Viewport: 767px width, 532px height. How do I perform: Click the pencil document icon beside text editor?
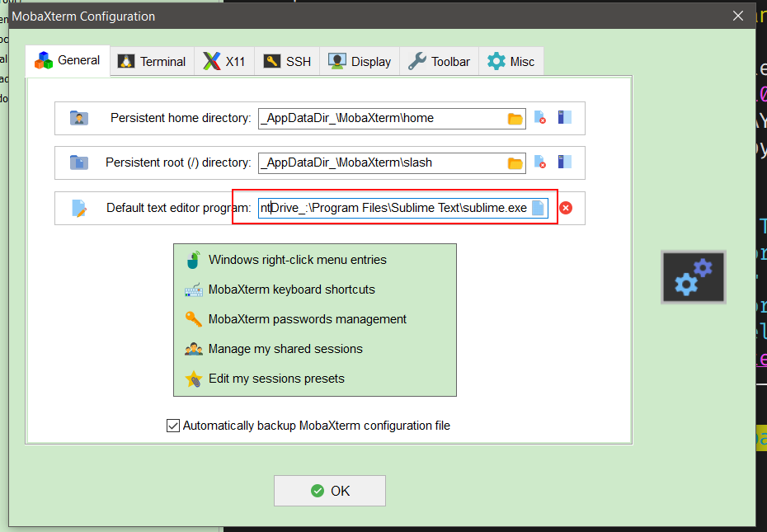click(x=78, y=208)
